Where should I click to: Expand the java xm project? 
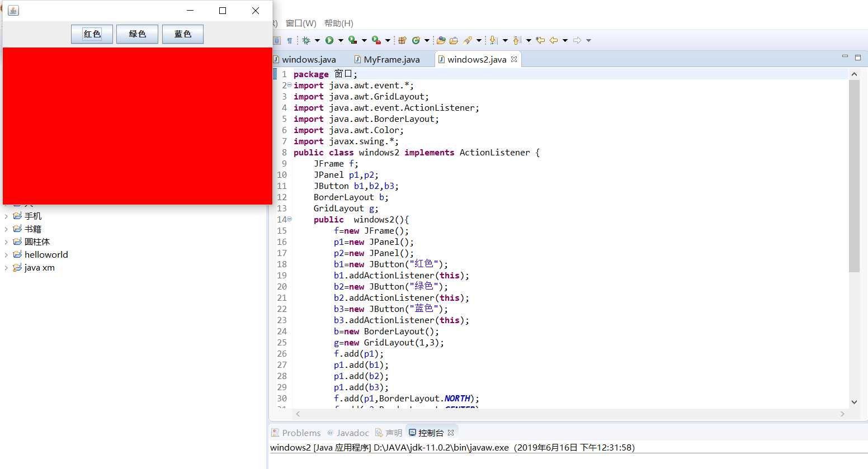tap(6, 268)
